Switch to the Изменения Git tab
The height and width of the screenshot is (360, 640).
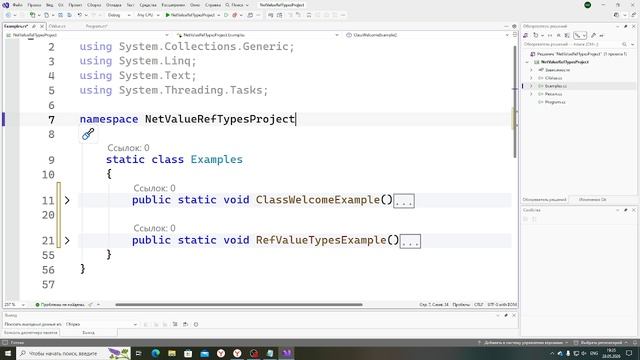point(592,200)
